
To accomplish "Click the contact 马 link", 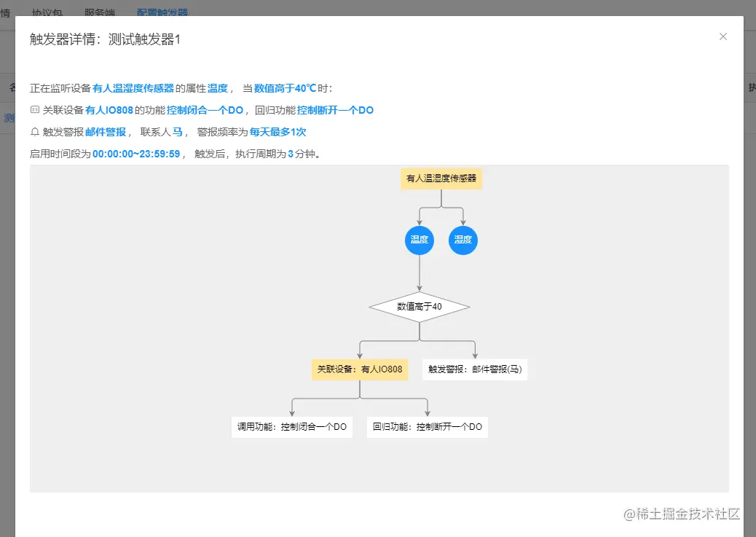I will (177, 132).
